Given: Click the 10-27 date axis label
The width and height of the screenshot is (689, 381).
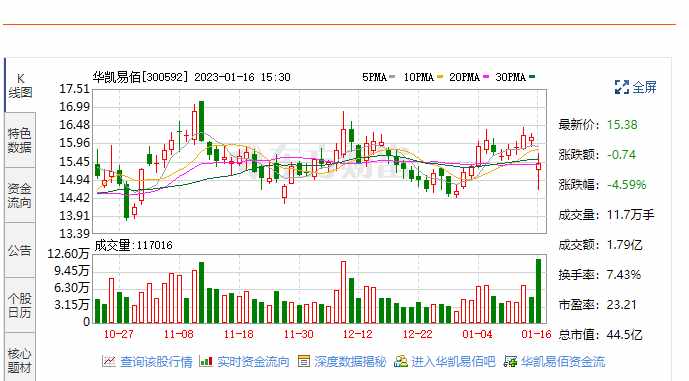Looking at the screenshot, I should click(119, 334).
